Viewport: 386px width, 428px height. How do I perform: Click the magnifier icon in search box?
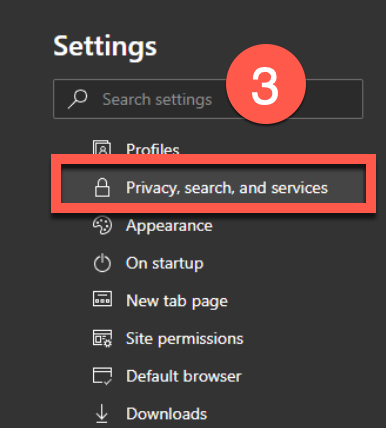pos(78,99)
